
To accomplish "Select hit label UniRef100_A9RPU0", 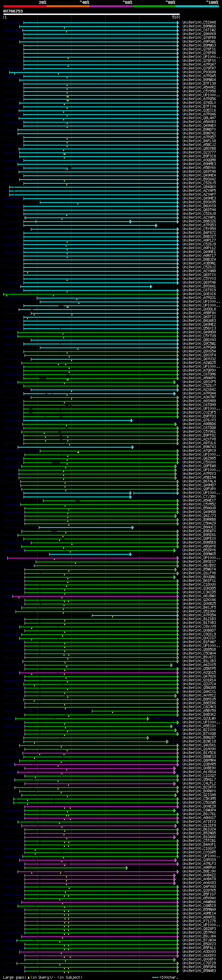I will point(199,867).
